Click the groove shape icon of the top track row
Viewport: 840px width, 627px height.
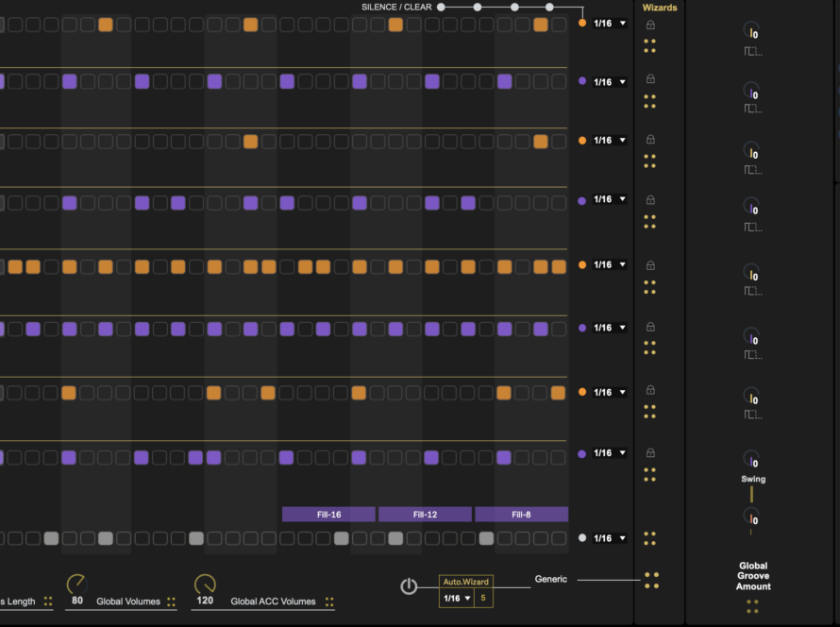click(x=752, y=51)
